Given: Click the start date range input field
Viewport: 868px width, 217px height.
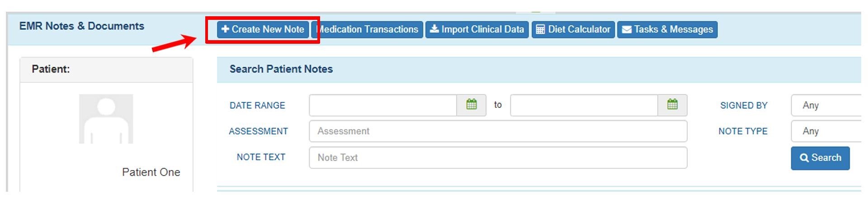Looking at the screenshot, I should [382, 105].
